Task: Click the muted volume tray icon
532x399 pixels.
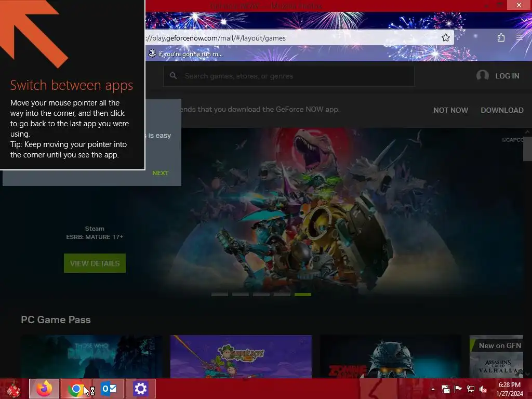Action: point(483,389)
